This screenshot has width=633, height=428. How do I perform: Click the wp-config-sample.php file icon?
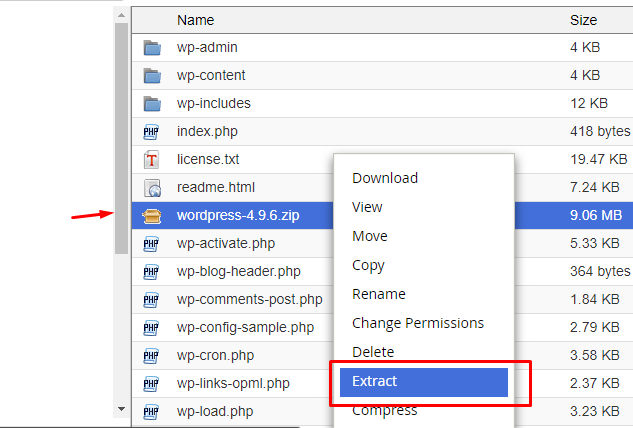(x=151, y=328)
